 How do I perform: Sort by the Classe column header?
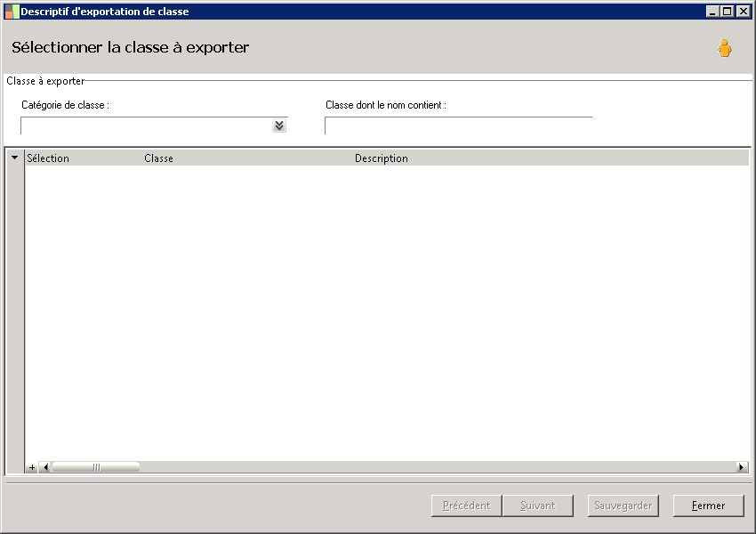pyautogui.click(x=158, y=158)
